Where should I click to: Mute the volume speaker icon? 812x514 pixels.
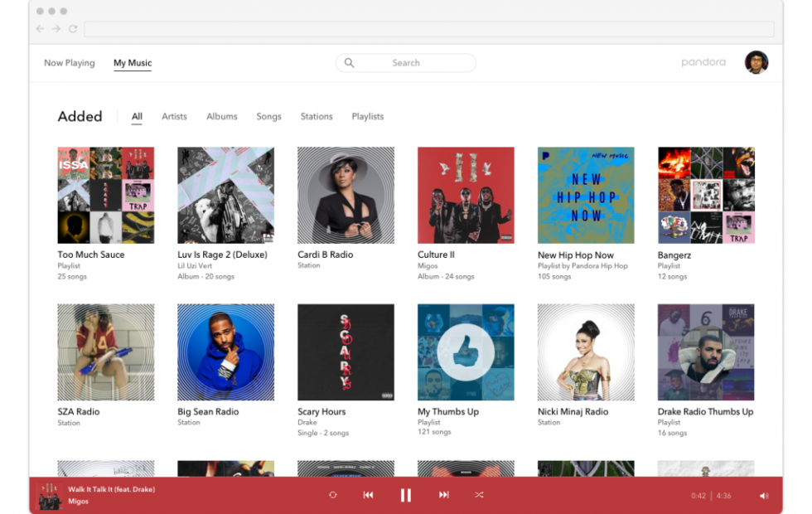pyautogui.click(x=763, y=496)
